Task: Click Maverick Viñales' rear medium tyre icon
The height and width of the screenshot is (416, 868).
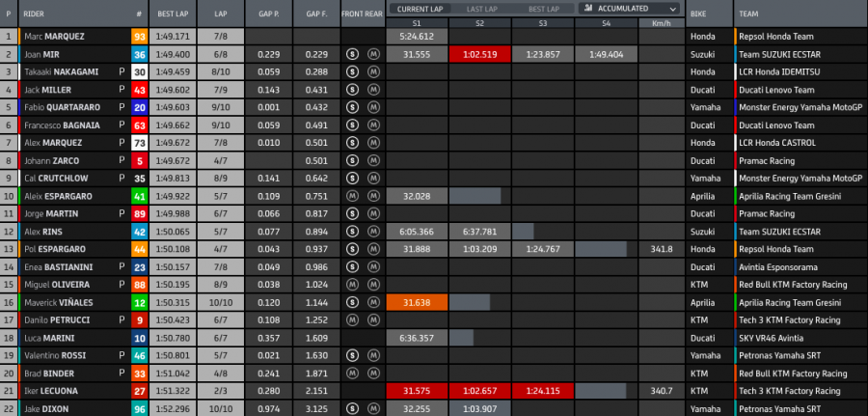Action: tap(371, 302)
